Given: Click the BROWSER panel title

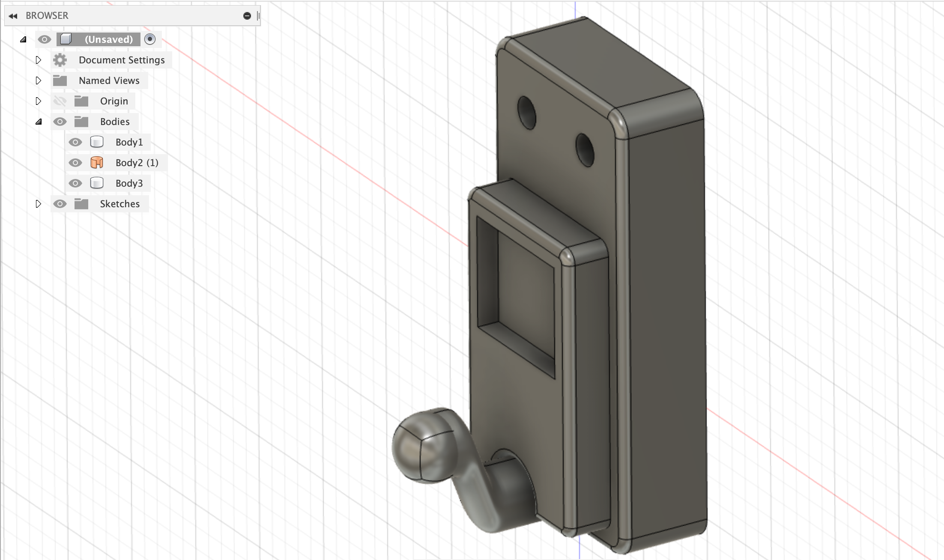Looking at the screenshot, I should click(x=47, y=16).
